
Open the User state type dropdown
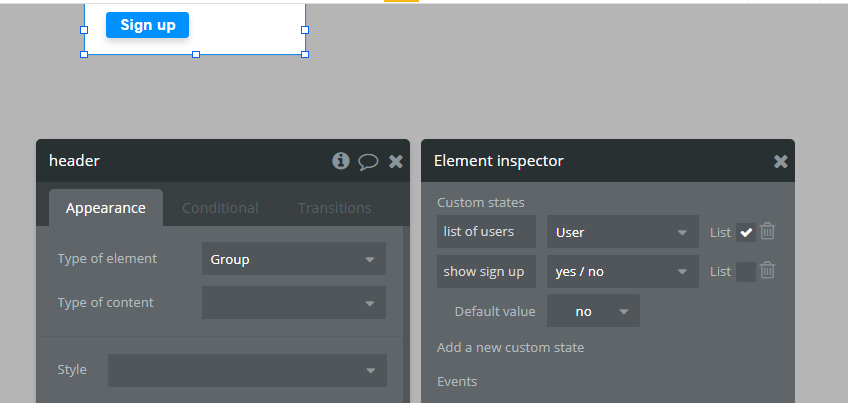622,232
